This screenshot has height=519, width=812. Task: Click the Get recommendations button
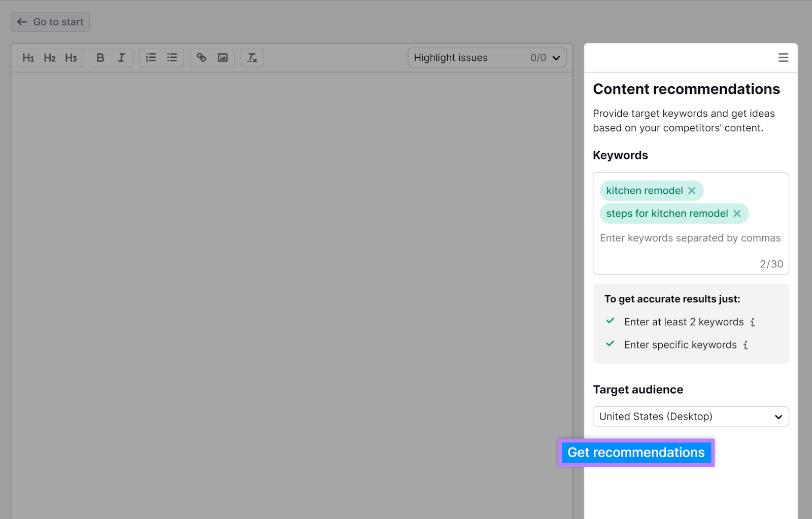[x=636, y=452]
